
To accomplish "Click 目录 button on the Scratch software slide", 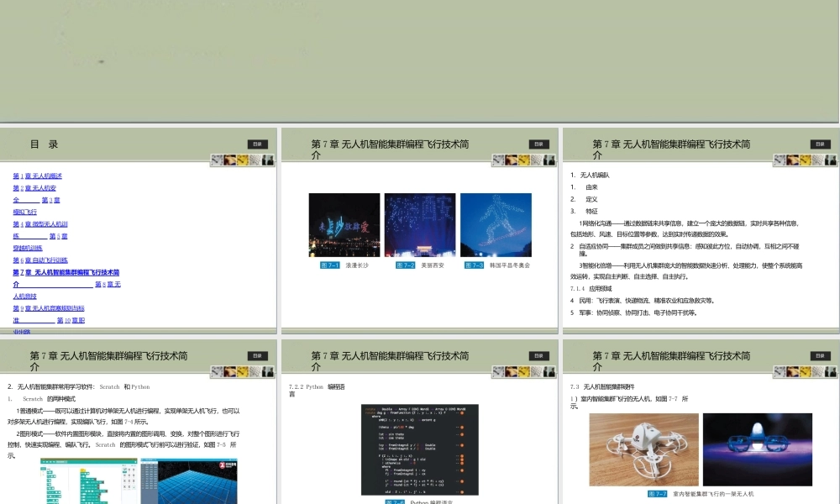I will pyautogui.click(x=257, y=355).
